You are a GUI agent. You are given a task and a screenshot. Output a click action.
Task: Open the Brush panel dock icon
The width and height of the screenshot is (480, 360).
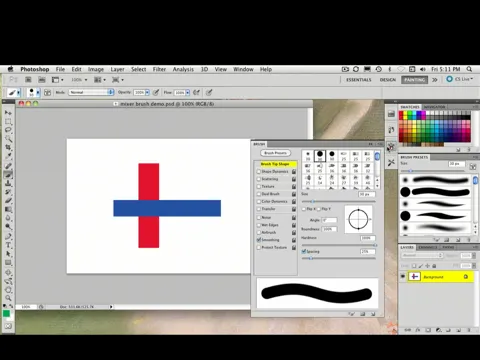(x=391, y=147)
